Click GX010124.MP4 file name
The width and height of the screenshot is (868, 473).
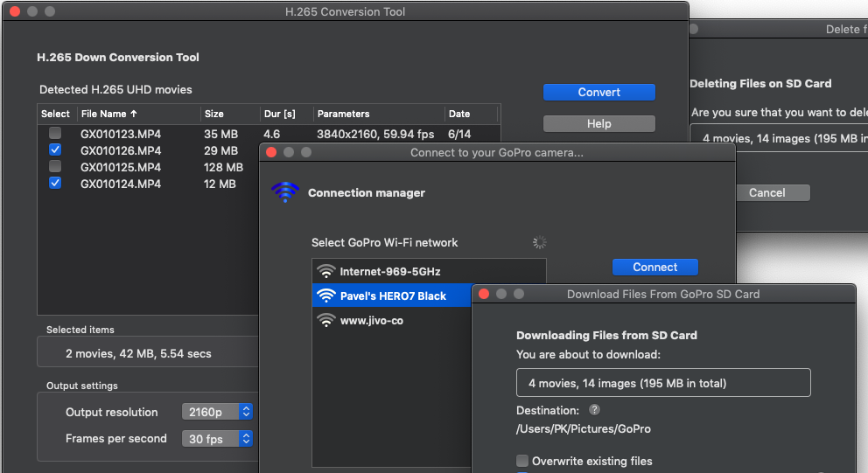[121, 184]
